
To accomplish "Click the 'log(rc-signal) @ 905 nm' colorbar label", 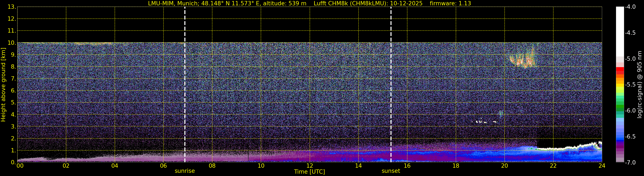I will coord(640,85).
